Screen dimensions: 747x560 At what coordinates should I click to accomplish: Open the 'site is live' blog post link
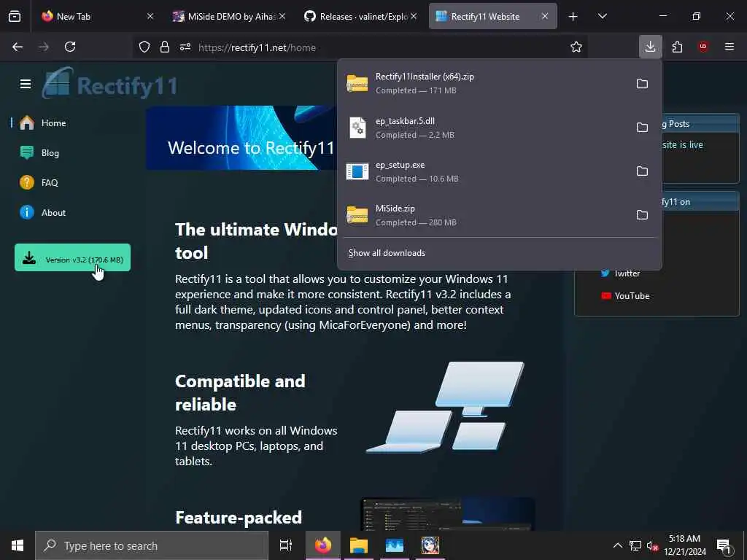(x=683, y=145)
